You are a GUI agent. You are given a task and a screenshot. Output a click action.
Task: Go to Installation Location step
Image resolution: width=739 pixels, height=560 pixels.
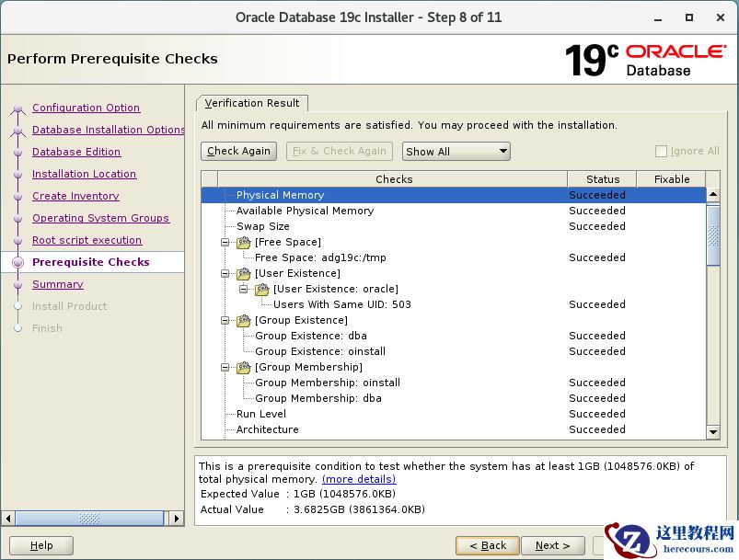84,174
